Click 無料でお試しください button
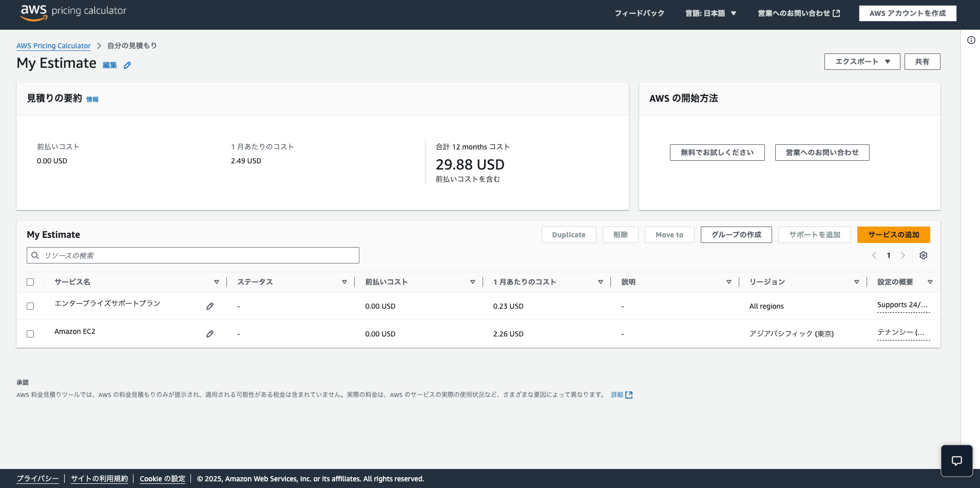This screenshot has height=488, width=980. click(x=717, y=153)
